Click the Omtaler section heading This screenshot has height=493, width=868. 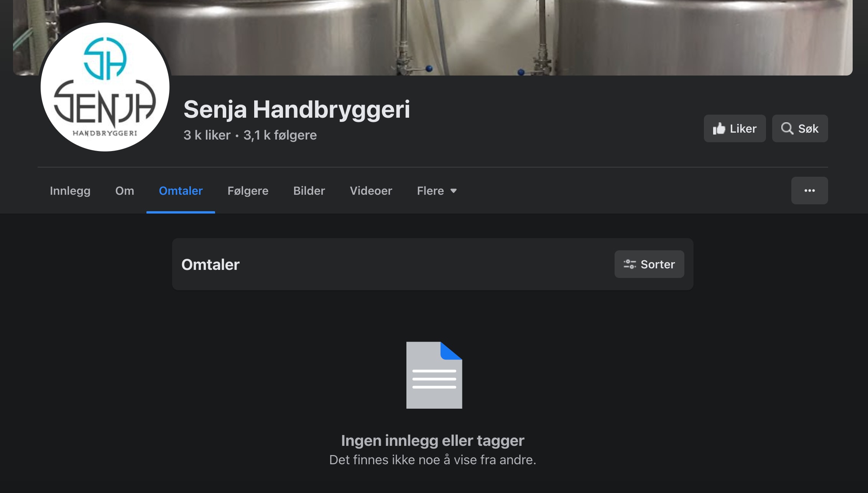click(x=210, y=265)
